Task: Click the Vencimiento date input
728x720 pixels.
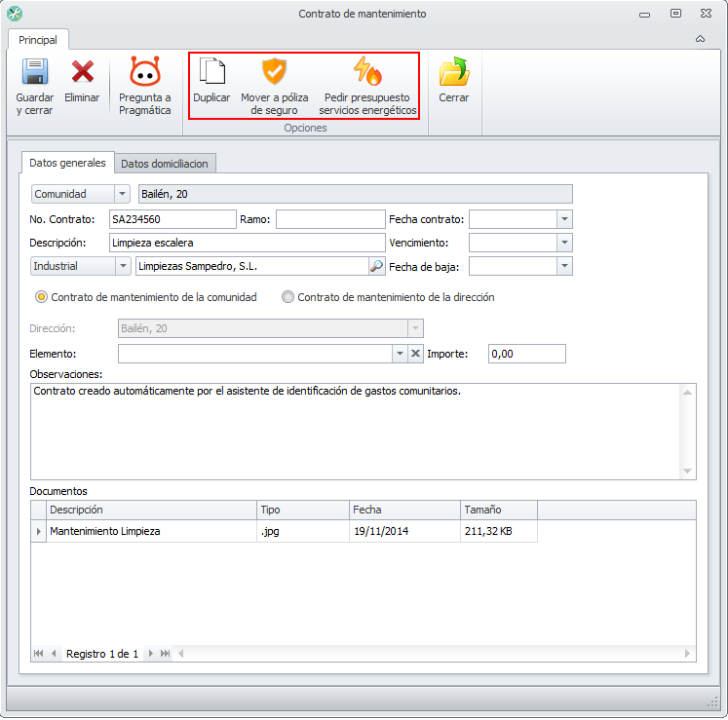Action: click(x=513, y=243)
